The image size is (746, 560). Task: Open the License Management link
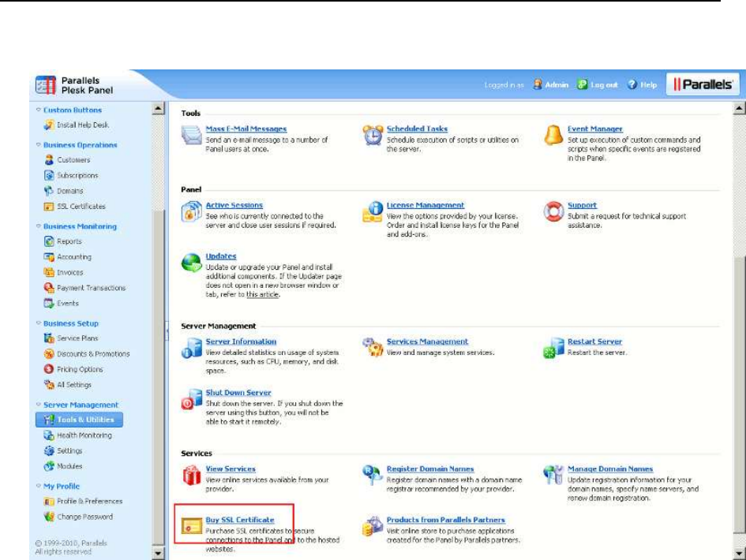(x=425, y=205)
